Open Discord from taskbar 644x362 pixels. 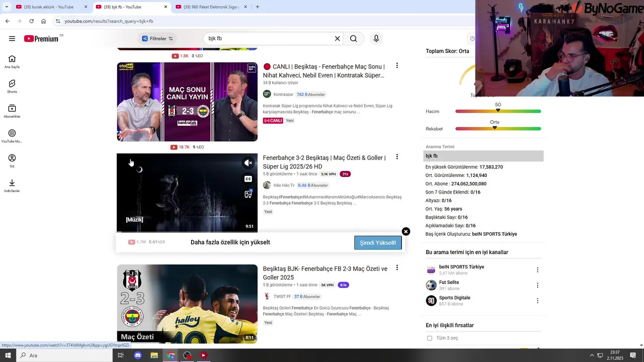point(138,355)
